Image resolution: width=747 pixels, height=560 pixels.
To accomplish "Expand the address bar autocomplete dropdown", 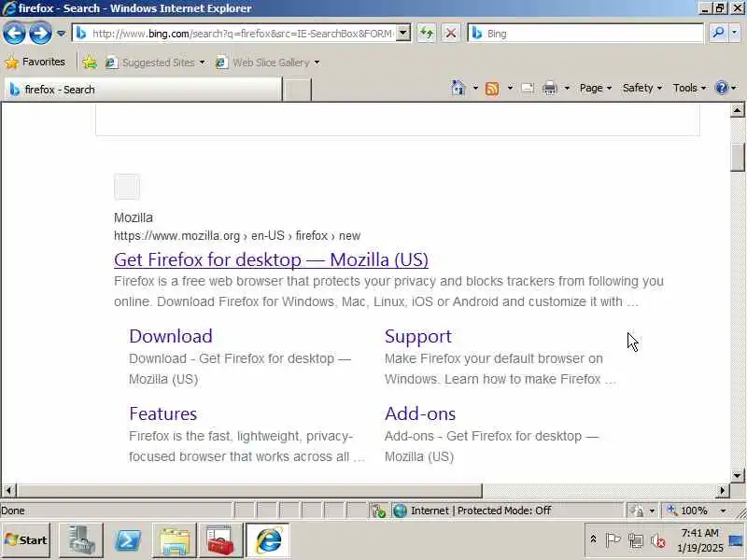I will (403, 34).
